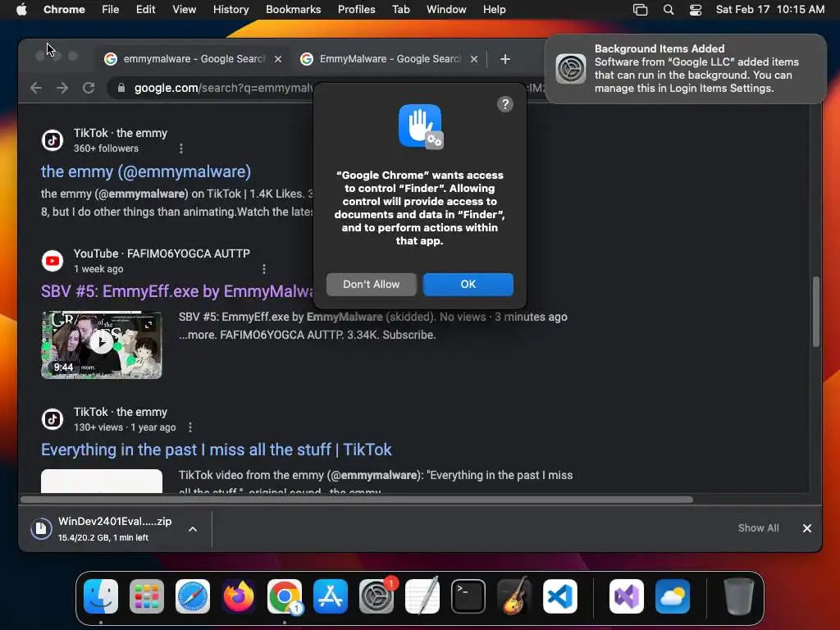Open the Bookmarks menu
This screenshot has width=840, height=630.
tap(293, 10)
